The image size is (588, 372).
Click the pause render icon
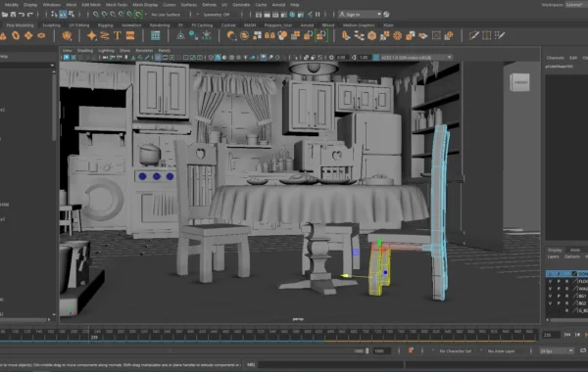(318, 15)
